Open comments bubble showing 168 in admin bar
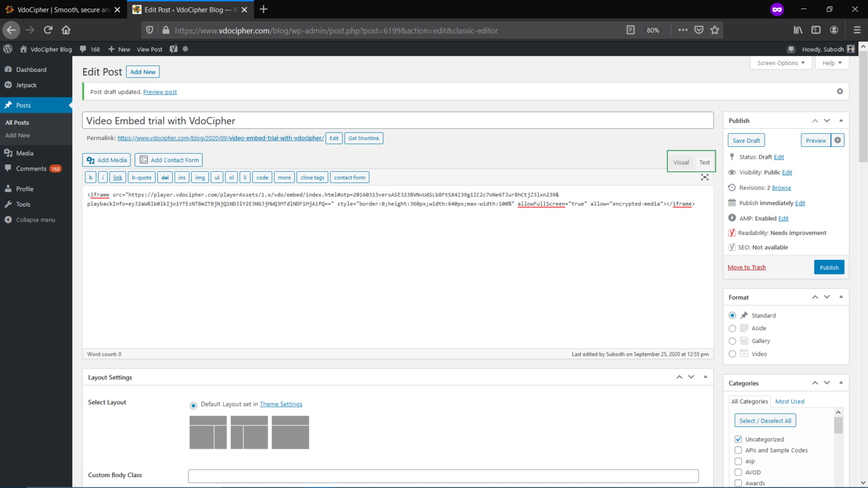The height and width of the screenshot is (488, 868). (90, 49)
